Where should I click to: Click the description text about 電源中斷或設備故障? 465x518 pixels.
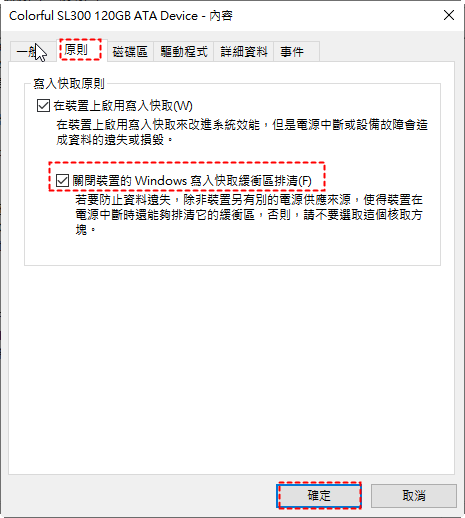pos(242,132)
